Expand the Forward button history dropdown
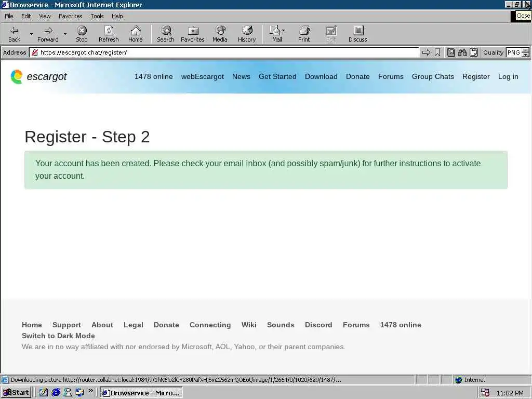 point(65,34)
